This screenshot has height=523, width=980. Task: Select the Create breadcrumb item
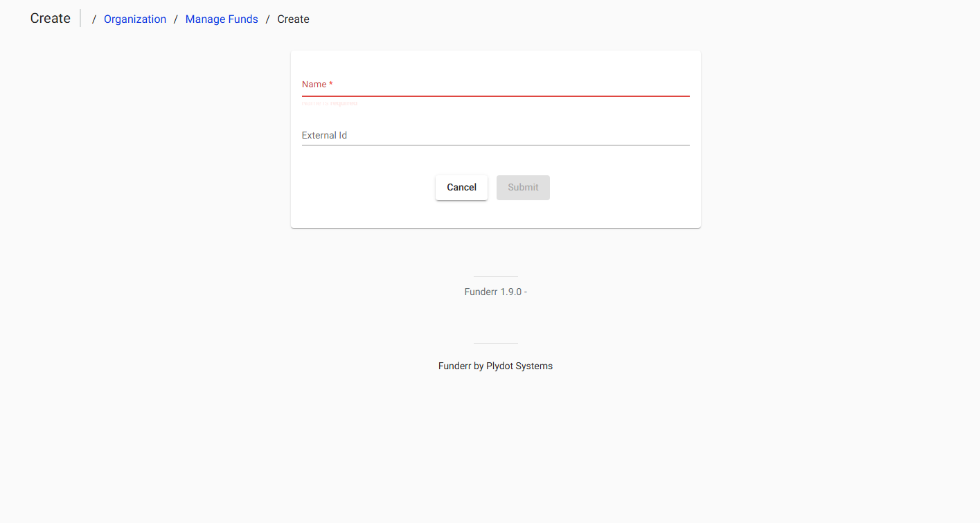click(x=293, y=19)
